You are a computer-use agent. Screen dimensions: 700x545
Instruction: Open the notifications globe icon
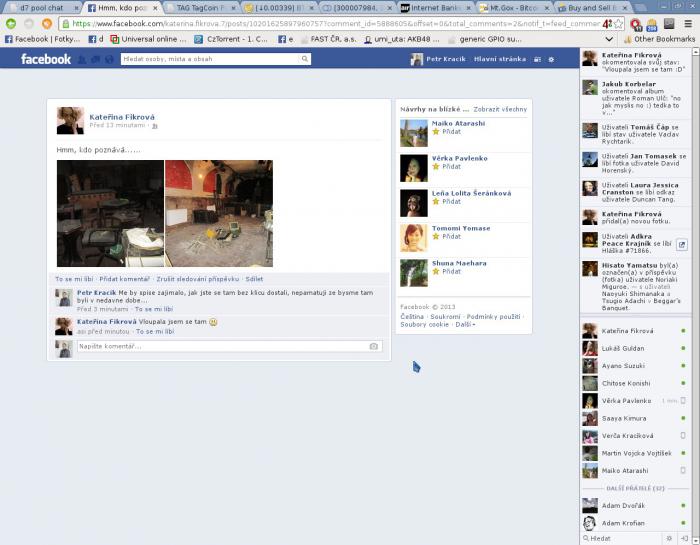tap(109, 59)
